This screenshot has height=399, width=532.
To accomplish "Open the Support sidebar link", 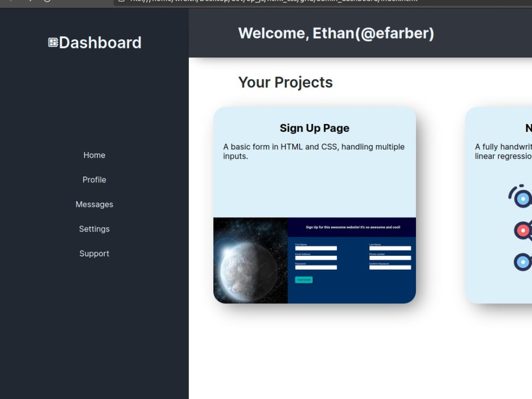I will click(x=94, y=253).
